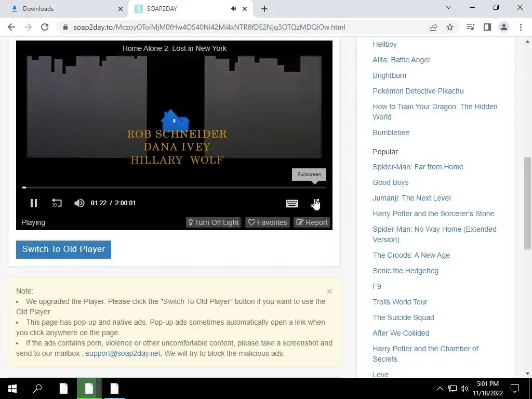Image resolution: width=532 pixels, height=399 pixels.
Task: Turn Off Light for the player
Action: click(x=214, y=222)
